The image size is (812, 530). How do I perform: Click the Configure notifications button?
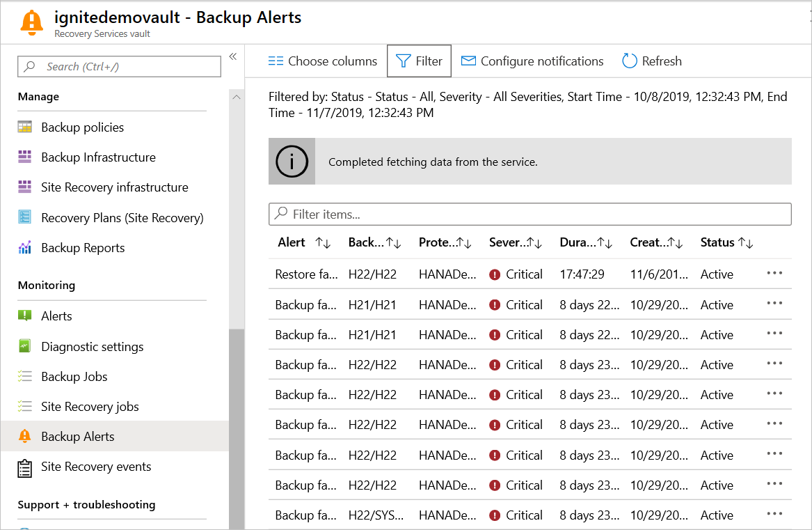pyautogui.click(x=532, y=61)
